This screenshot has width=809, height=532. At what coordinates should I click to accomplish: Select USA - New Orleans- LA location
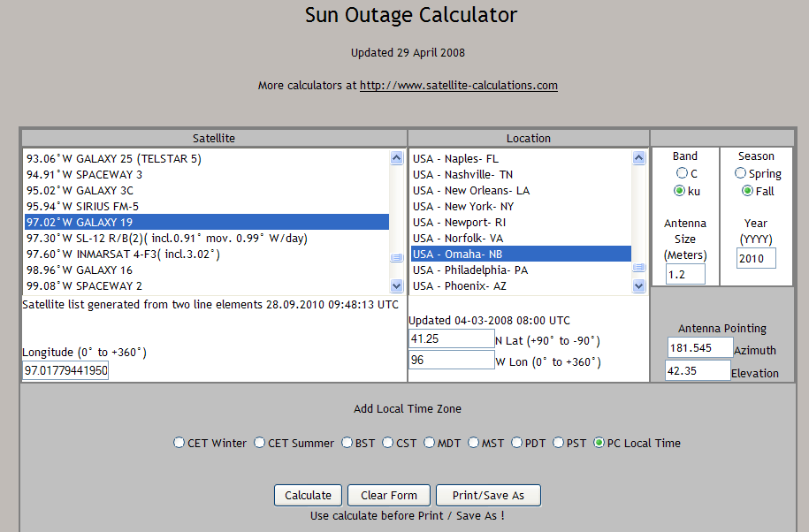click(x=521, y=191)
